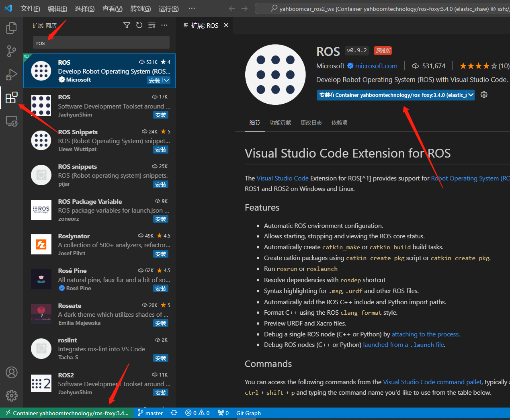510x420 pixels.
Task: Click the Roseate extension icon
Action: (41, 314)
